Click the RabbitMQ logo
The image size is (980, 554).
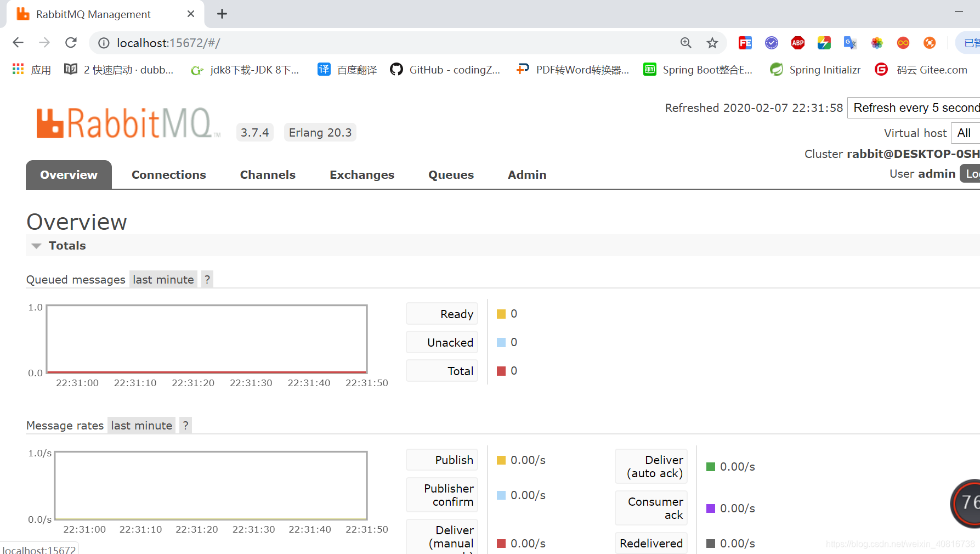click(x=128, y=123)
